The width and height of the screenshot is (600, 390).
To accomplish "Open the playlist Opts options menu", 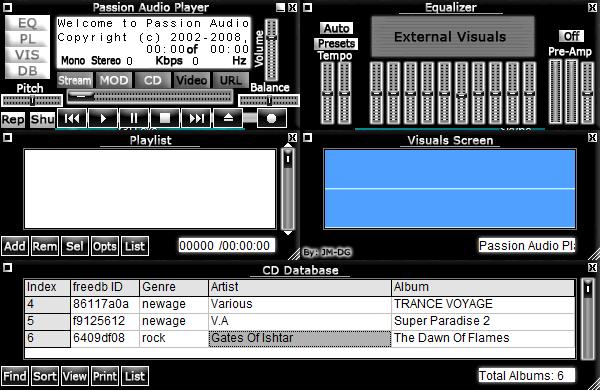I will coord(104,246).
